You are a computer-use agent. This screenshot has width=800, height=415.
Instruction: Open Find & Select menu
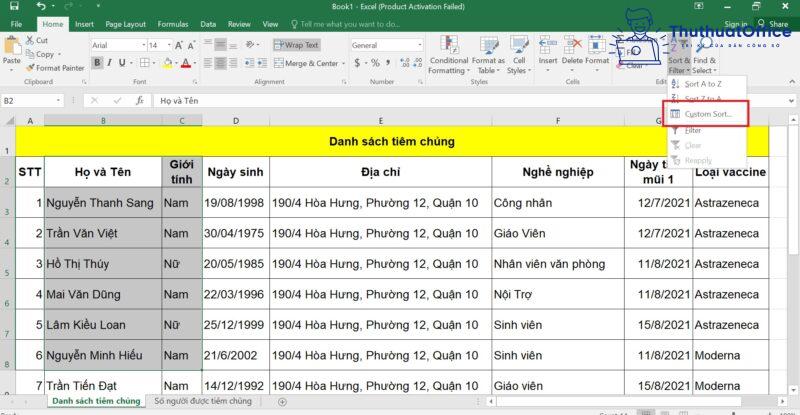(x=704, y=55)
